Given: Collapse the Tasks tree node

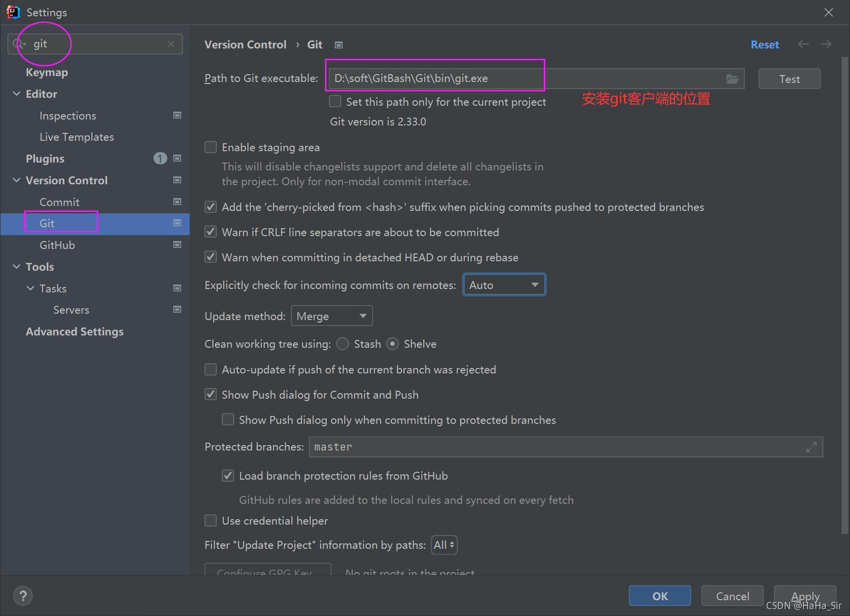Looking at the screenshot, I should (x=31, y=288).
